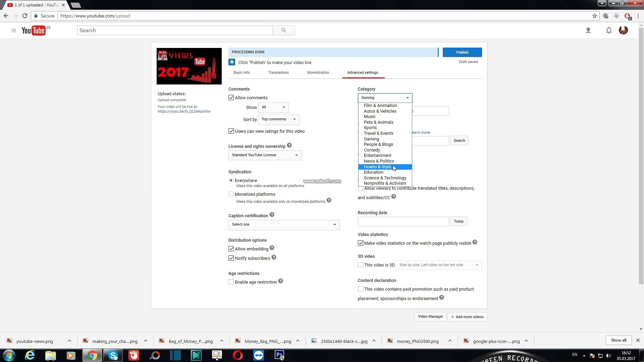Switch to the Monetization tab
644x362 pixels.
pyautogui.click(x=318, y=72)
